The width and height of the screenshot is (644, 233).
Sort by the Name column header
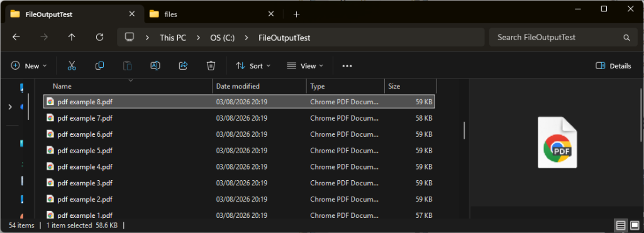click(128, 86)
